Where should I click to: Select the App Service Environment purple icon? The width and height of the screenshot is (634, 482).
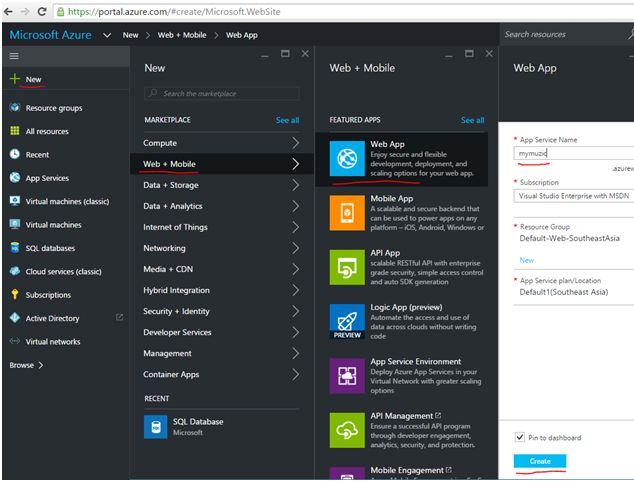click(x=347, y=376)
